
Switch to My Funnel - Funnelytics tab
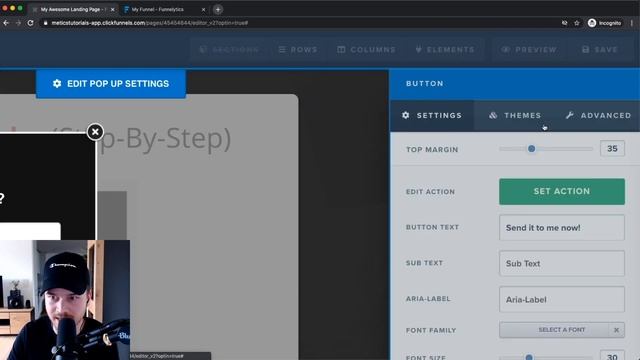[158, 9]
